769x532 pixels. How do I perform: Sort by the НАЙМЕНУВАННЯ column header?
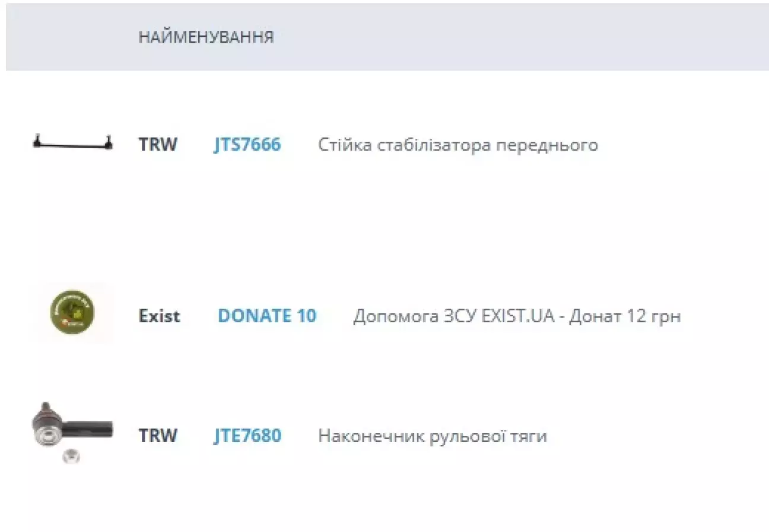pos(206,37)
